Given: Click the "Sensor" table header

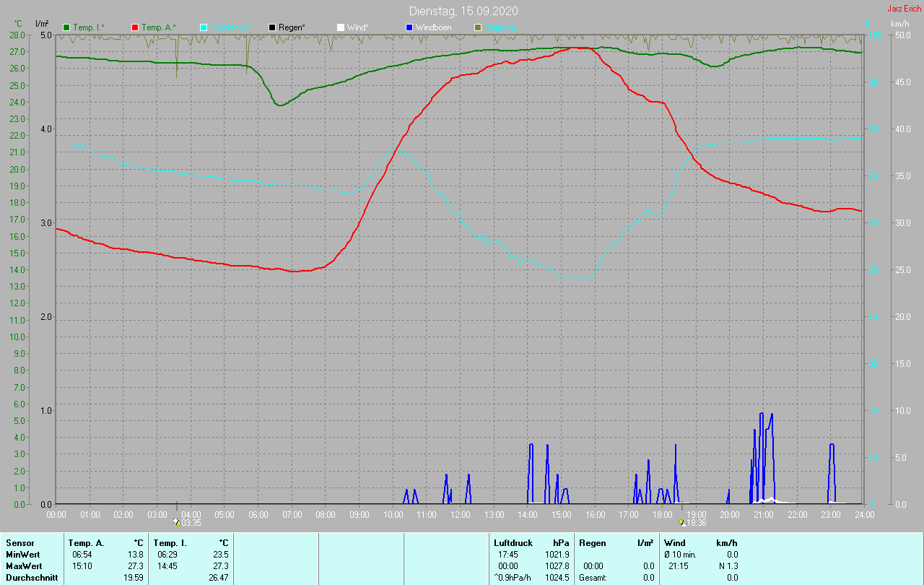Looking at the screenshot, I should tap(19, 543).
